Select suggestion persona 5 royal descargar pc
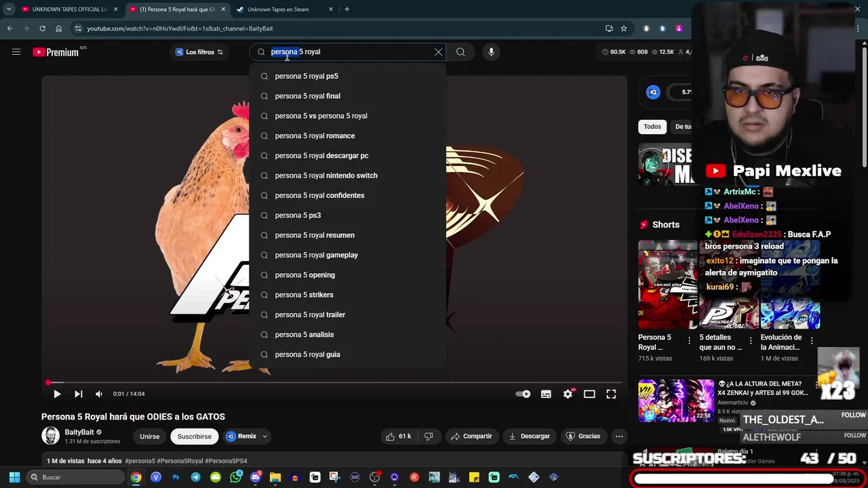Image resolution: width=868 pixels, height=488 pixels. pos(348,156)
